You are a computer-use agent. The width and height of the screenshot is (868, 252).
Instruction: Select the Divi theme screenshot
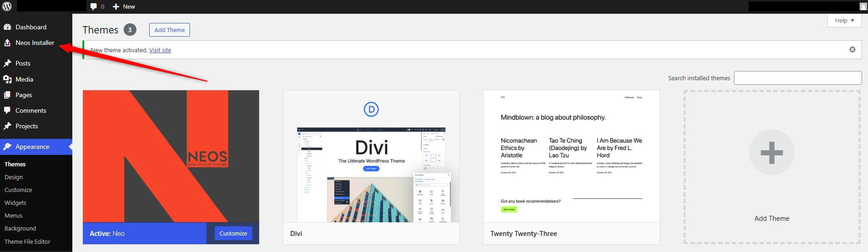(371, 156)
